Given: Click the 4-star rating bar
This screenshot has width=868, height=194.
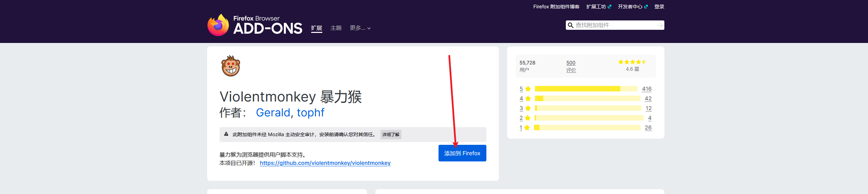Looking at the screenshot, I should pos(587,98).
